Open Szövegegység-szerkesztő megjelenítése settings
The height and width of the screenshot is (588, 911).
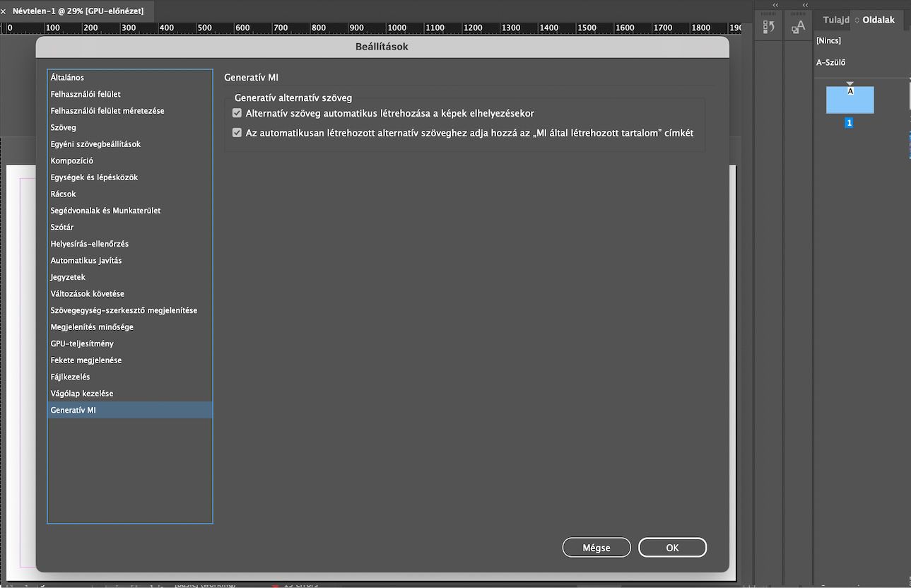[130, 310]
